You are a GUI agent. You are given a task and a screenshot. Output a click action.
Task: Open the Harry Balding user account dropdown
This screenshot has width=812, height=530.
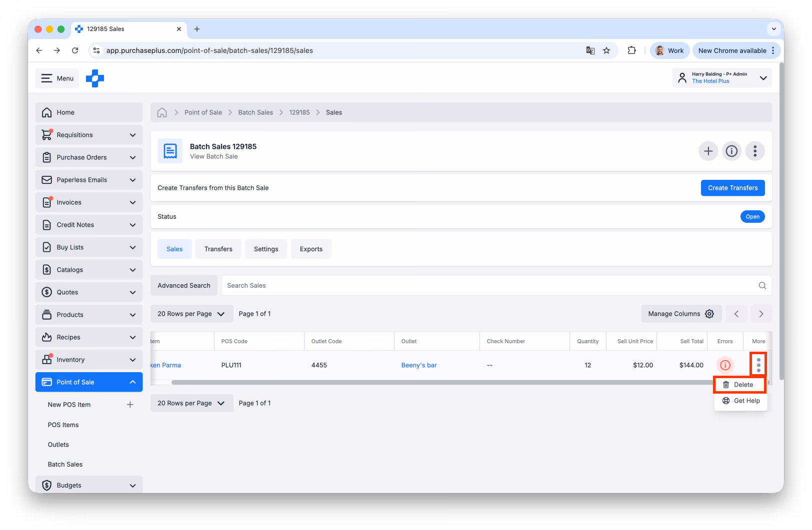722,78
